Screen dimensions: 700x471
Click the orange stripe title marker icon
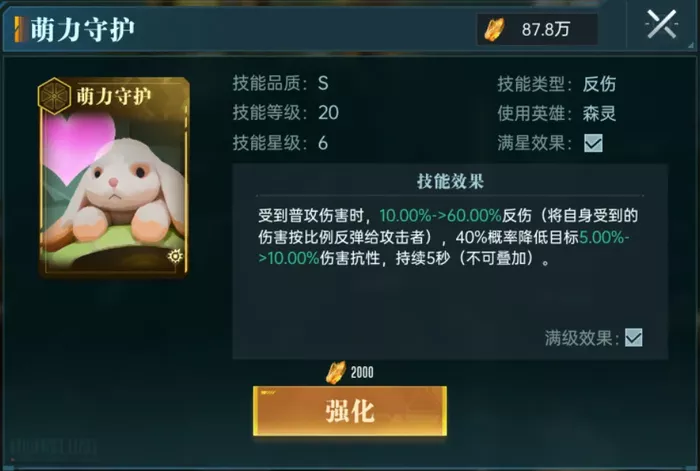(x=18, y=29)
